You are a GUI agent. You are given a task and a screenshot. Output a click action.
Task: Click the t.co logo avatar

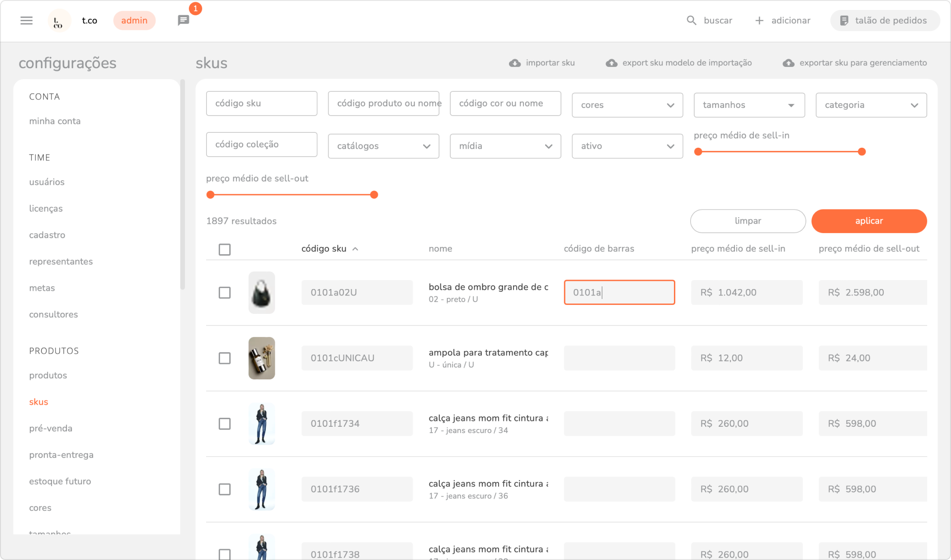(59, 21)
